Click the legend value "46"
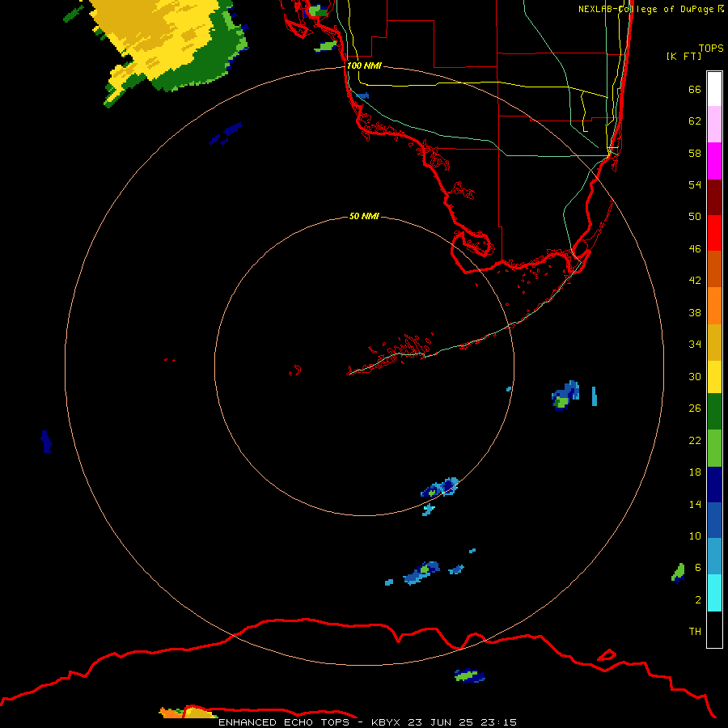 tap(695, 248)
